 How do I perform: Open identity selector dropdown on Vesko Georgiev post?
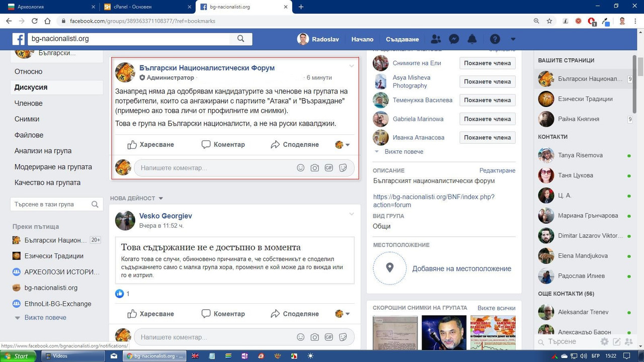click(x=342, y=314)
